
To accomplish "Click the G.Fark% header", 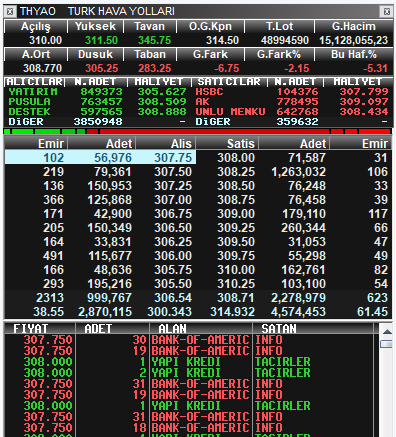I will [x=279, y=54].
